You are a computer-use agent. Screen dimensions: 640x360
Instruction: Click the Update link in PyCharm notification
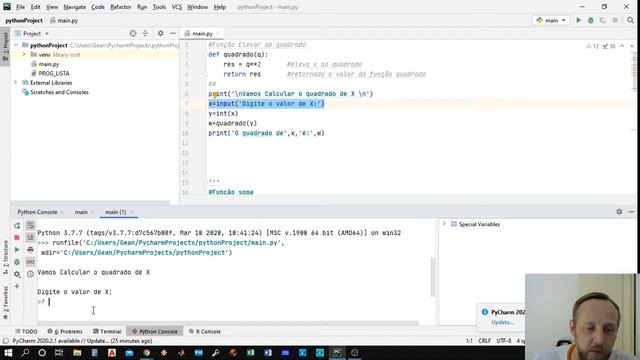(502, 322)
